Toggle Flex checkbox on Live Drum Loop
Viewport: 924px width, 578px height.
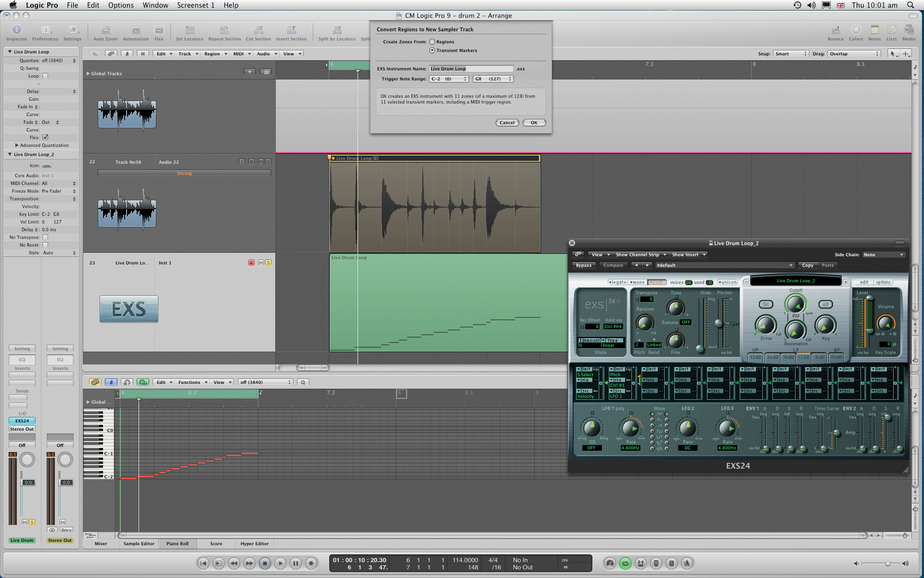[x=46, y=137]
